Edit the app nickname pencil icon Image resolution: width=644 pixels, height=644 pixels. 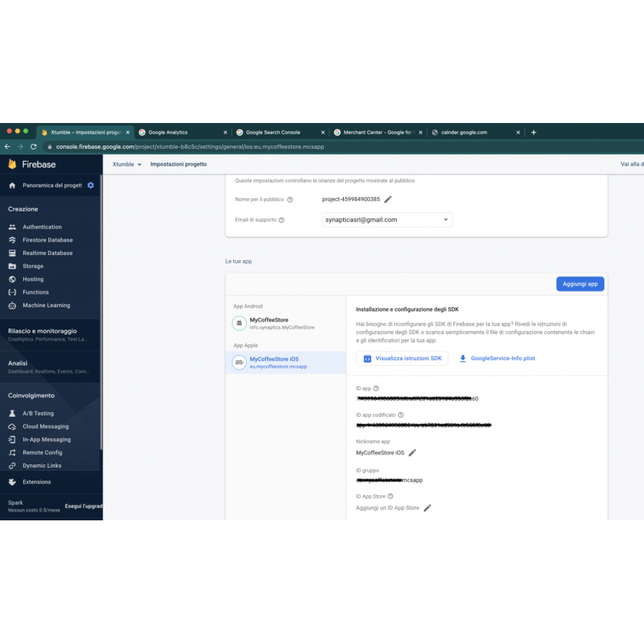pyautogui.click(x=412, y=453)
